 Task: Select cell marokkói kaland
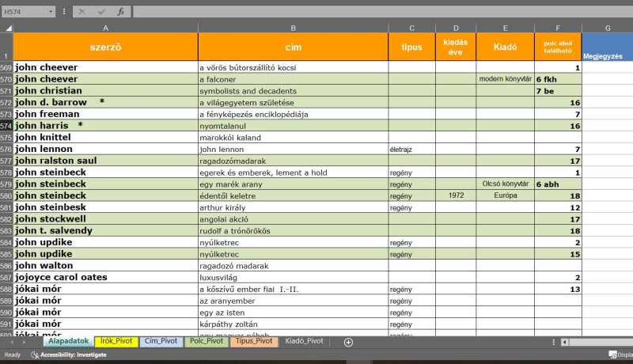(x=293, y=138)
